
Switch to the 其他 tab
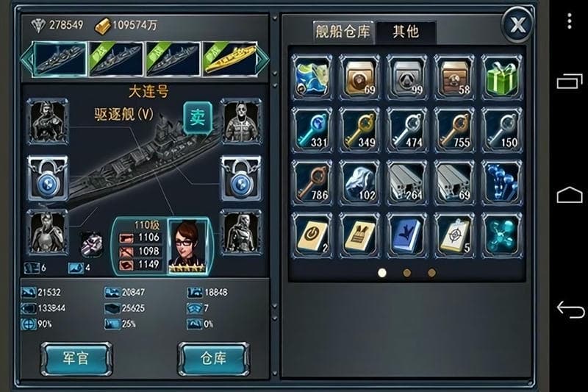click(406, 32)
